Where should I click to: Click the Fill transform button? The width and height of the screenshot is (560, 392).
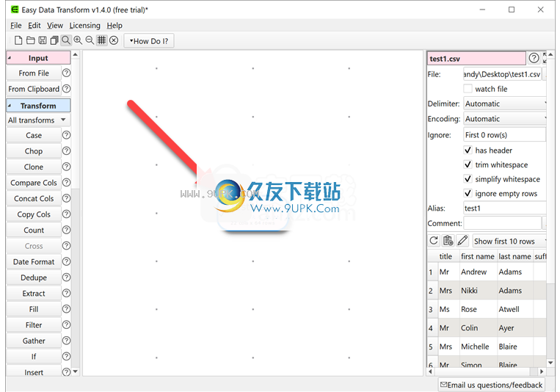(x=34, y=309)
